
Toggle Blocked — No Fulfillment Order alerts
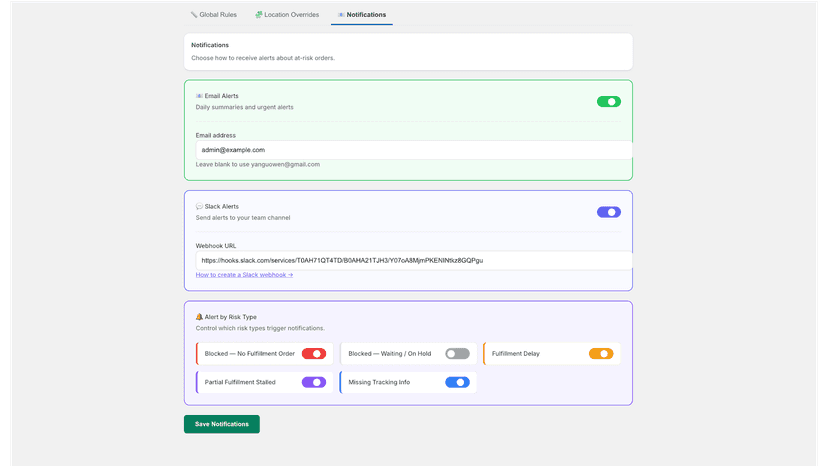click(x=314, y=353)
